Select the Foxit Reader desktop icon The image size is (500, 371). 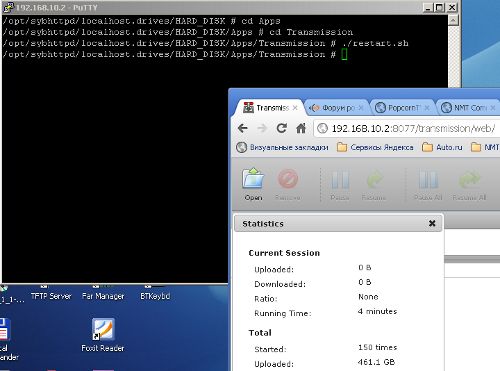[x=103, y=335]
